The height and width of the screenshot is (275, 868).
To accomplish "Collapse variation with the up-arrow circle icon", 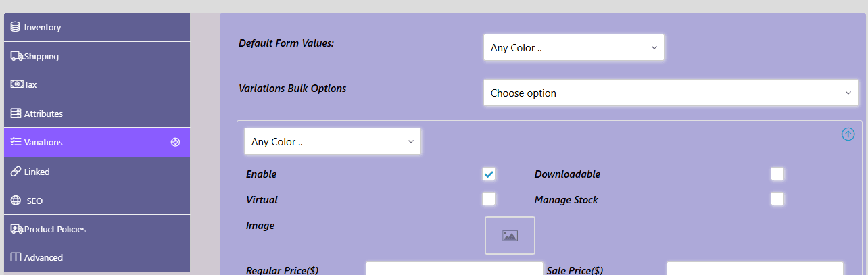I will point(848,134).
